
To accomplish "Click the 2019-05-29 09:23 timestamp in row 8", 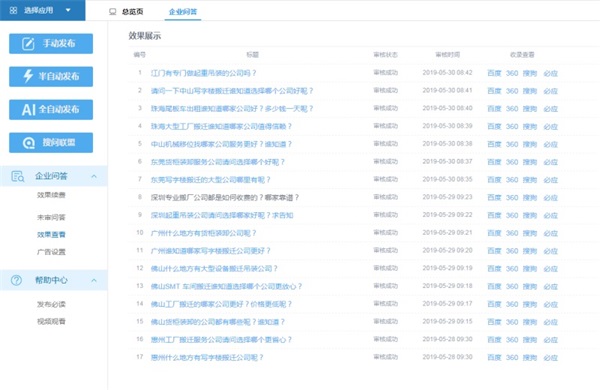I will click(447, 197).
